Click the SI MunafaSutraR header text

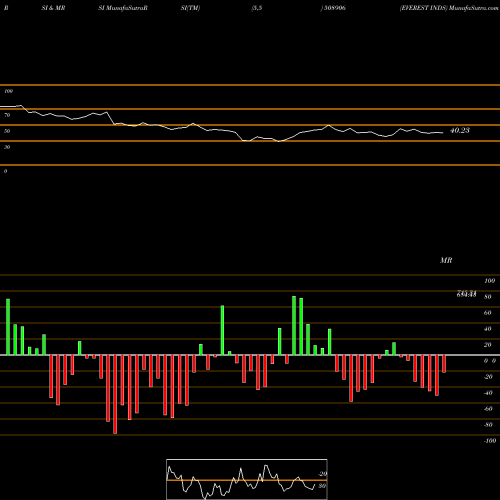click(x=123, y=8)
